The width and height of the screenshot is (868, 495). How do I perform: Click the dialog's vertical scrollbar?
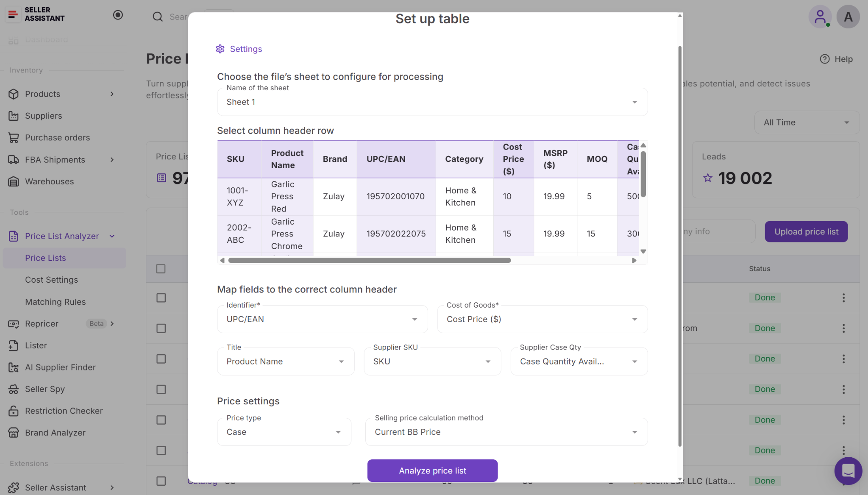pyautogui.click(x=680, y=246)
